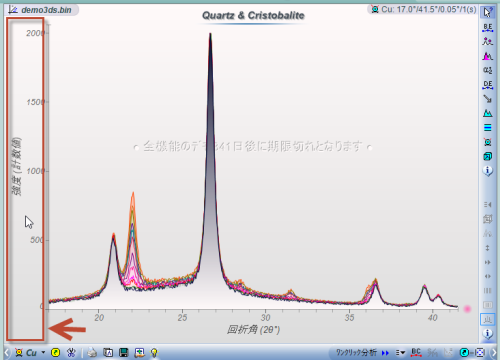Open the list options dropdown beside analysis arrows

point(400,353)
